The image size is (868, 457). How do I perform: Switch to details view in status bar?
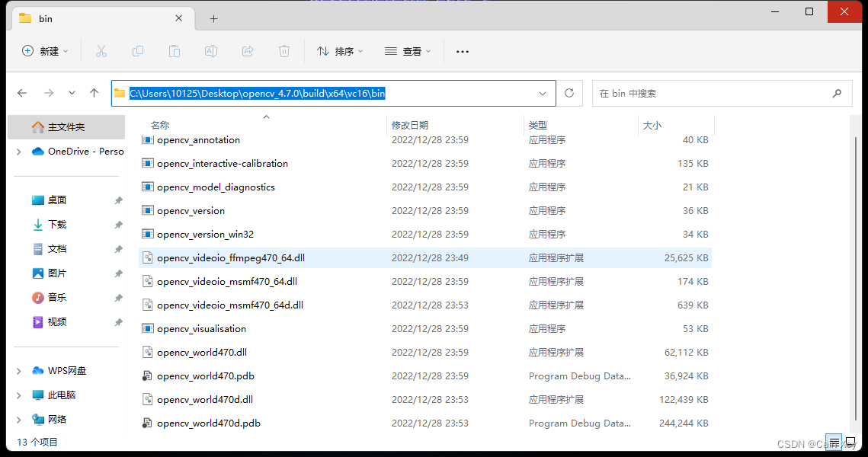pyautogui.click(x=834, y=443)
